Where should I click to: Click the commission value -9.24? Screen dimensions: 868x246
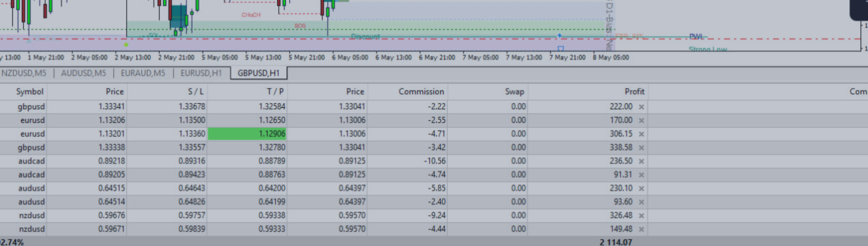coord(436,216)
